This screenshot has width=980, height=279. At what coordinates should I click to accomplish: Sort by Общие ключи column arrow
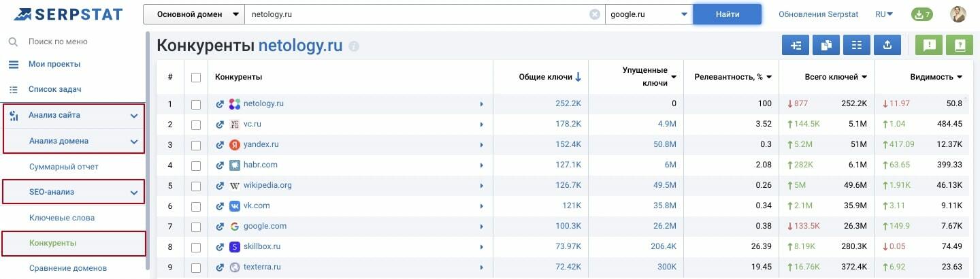pyautogui.click(x=578, y=77)
